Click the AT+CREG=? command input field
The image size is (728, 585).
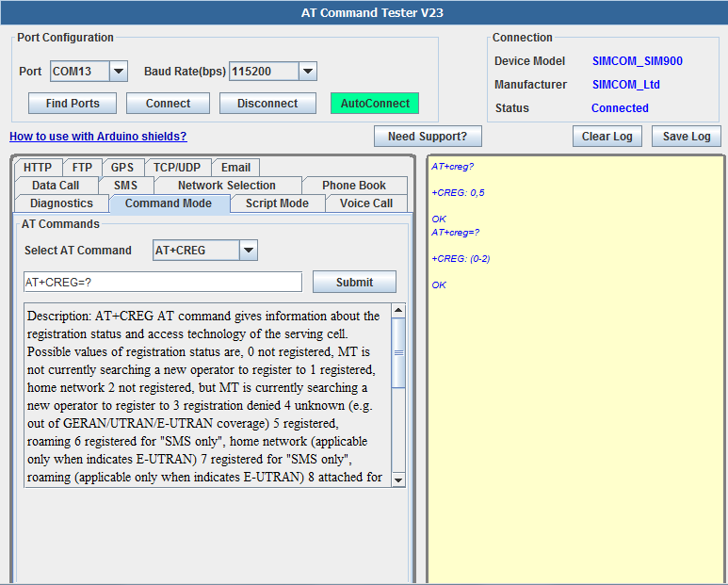click(x=163, y=283)
